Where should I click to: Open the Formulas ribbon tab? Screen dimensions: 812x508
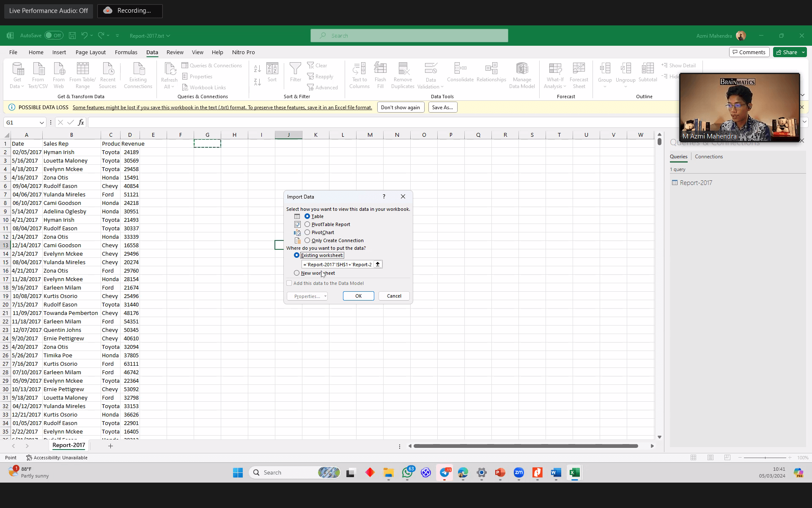click(126, 52)
